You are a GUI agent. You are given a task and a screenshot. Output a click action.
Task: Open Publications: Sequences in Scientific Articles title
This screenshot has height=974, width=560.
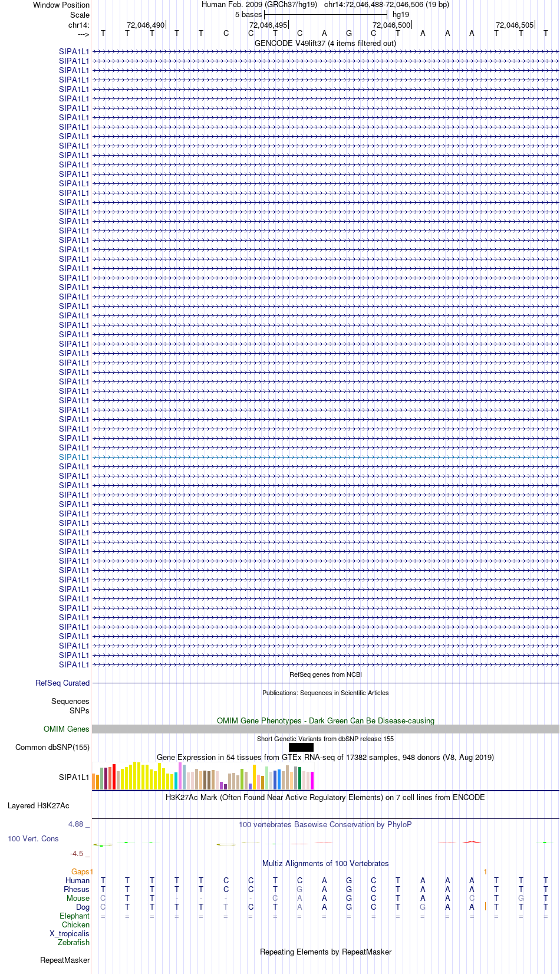coord(325,693)
